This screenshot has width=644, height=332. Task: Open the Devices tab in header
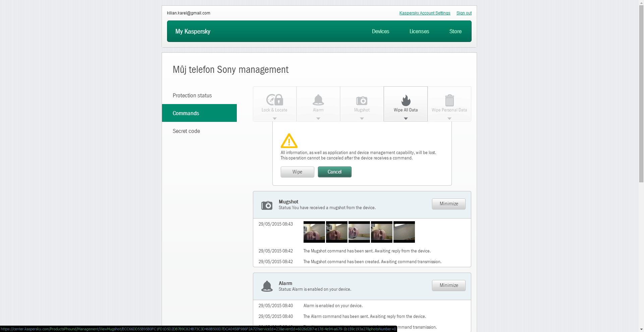click(380, 32)
